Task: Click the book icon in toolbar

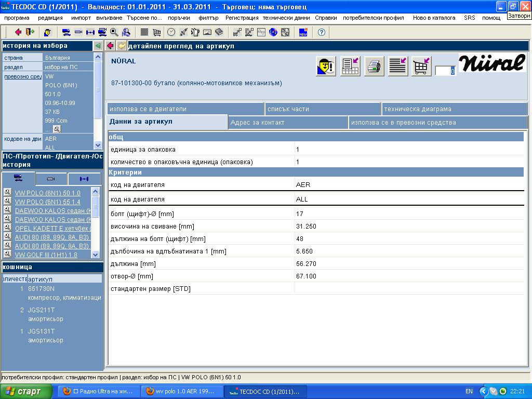Action: point(219,32)
